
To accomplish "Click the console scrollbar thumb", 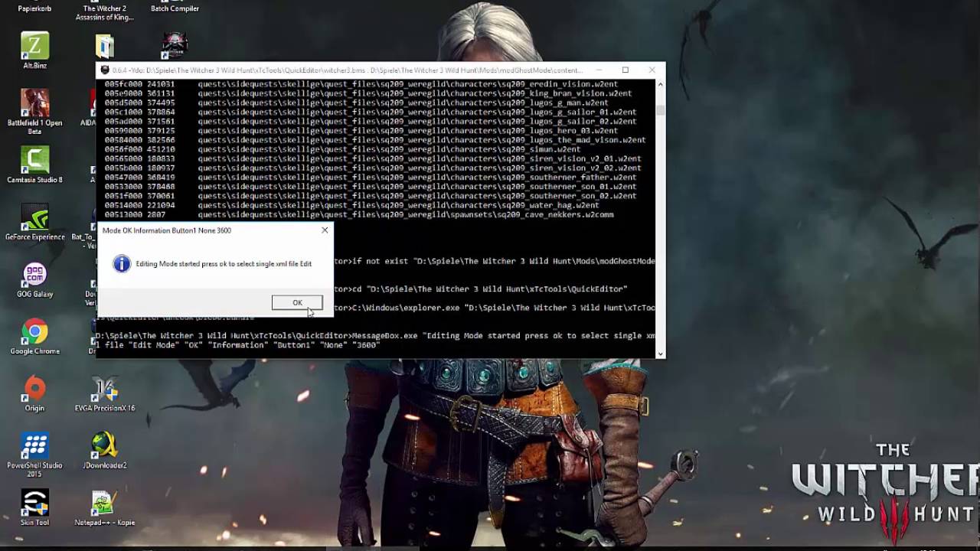I will (x=660, y=111).
